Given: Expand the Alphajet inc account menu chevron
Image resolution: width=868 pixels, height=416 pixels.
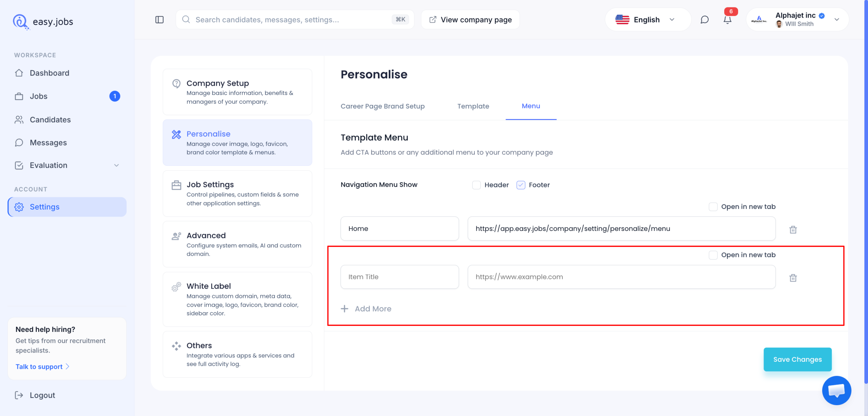Looking at the screenshot, I should (837, 20).
